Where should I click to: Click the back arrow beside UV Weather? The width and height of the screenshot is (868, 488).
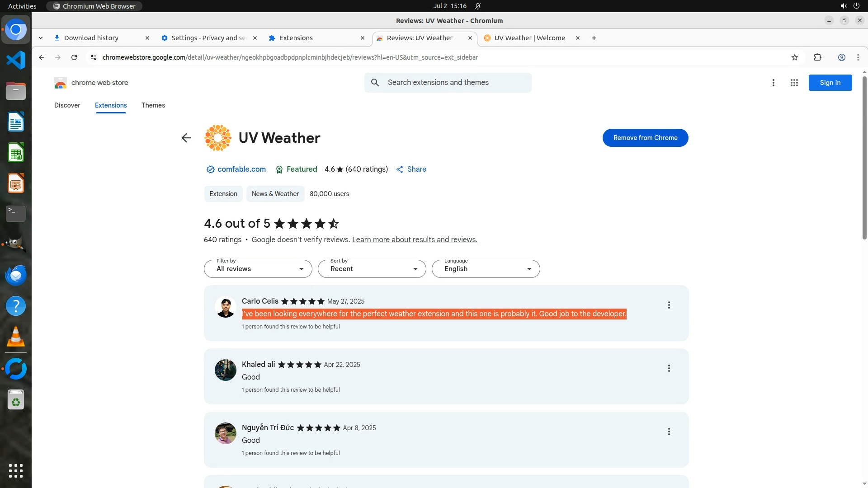[186, 138]
